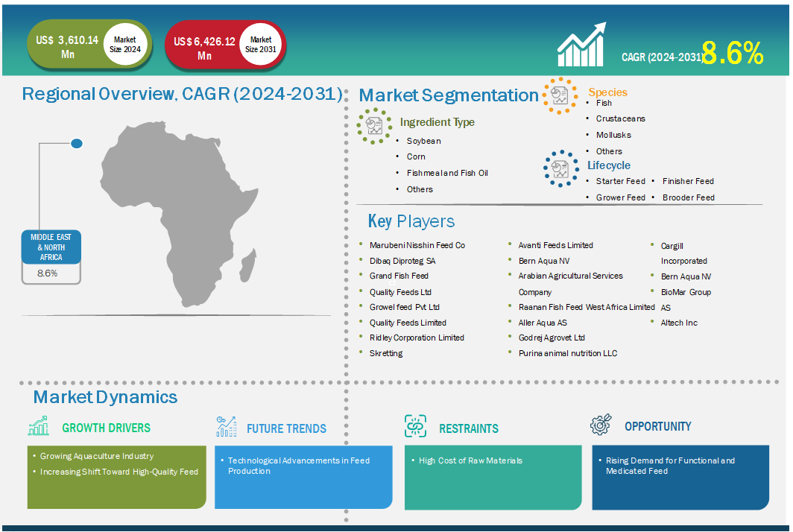
Task: Select the Market Size 2031 white badge
Action: click(x=260, y=45)
